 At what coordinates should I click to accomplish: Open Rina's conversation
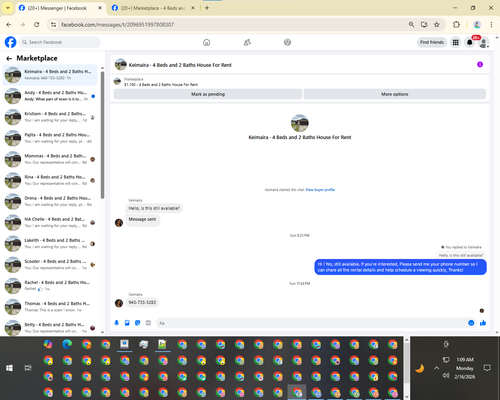pyautogui.click(x=50, y=180)
